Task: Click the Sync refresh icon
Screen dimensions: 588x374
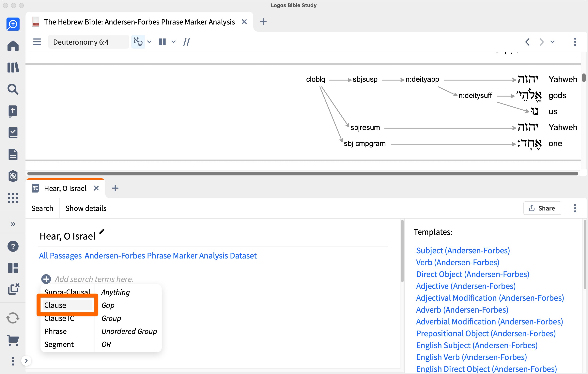Action: [x=13, y=318]
